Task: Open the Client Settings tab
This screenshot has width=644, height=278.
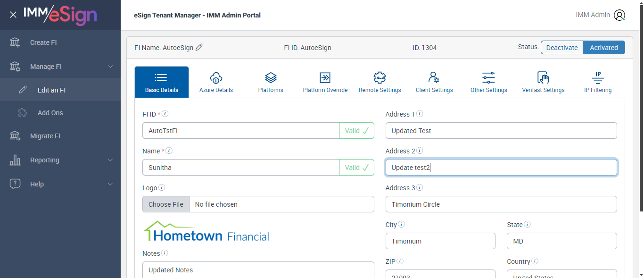Action: click(x=434, y=82)
